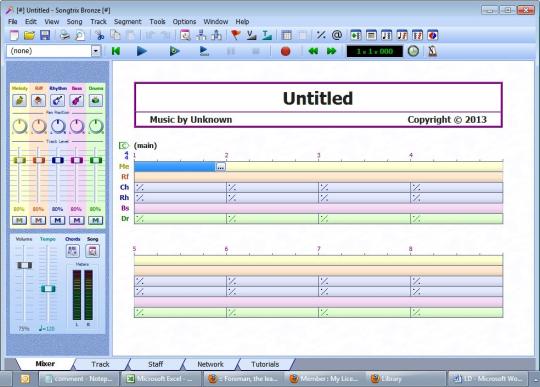Open a song file with folder icon
Viewport: 540px width, 387px height.
[x=30, y=35]
